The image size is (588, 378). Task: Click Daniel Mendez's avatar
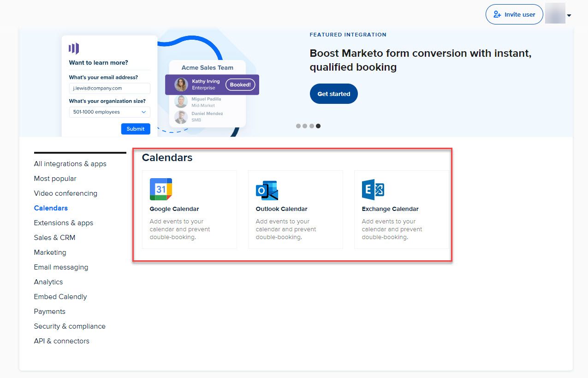tap(181, 117)
